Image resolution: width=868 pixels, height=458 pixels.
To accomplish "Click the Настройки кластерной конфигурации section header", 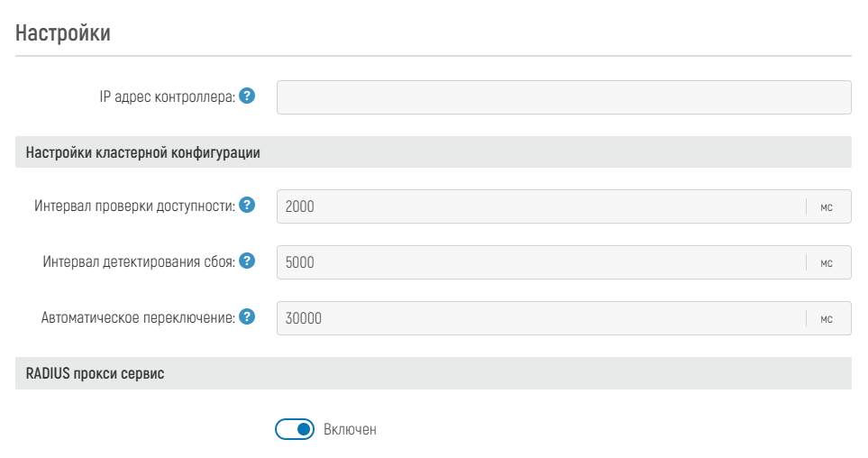I will tap(143, 152).
